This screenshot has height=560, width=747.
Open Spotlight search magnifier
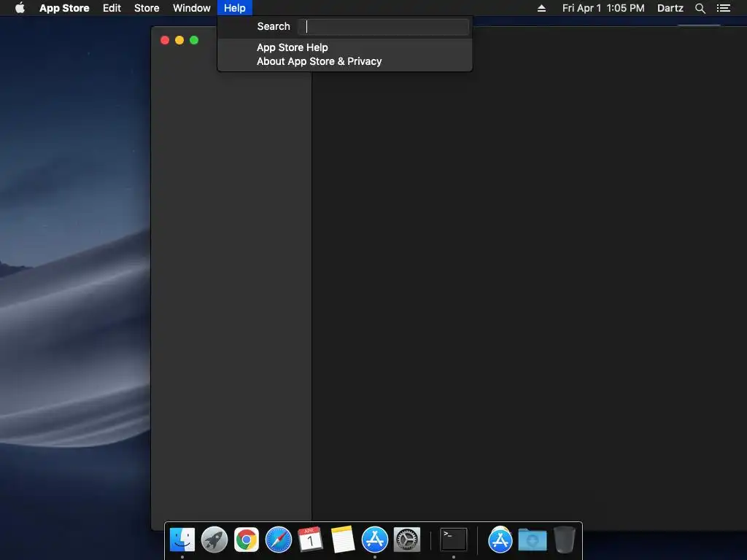[700, 8]
